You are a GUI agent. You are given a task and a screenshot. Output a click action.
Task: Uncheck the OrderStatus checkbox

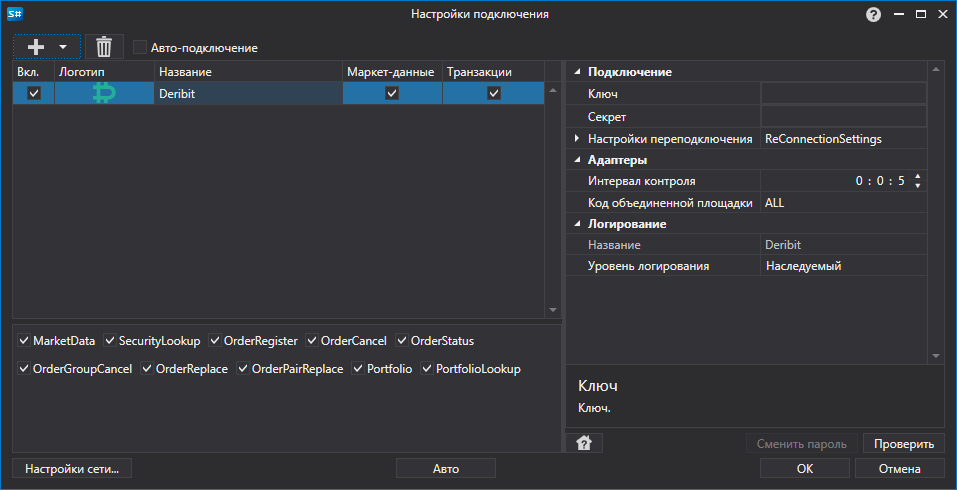pyautogui.click(x=402, y=340)
